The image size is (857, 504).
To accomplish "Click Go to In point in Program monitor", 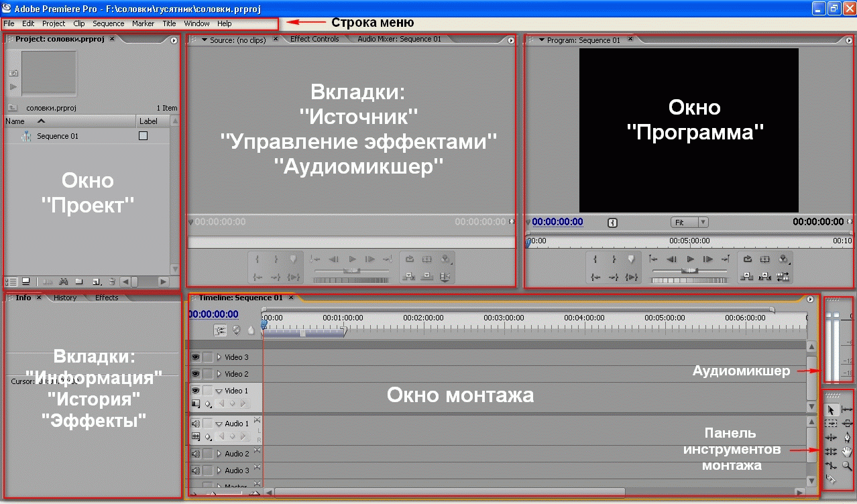I will click(595, 277).
